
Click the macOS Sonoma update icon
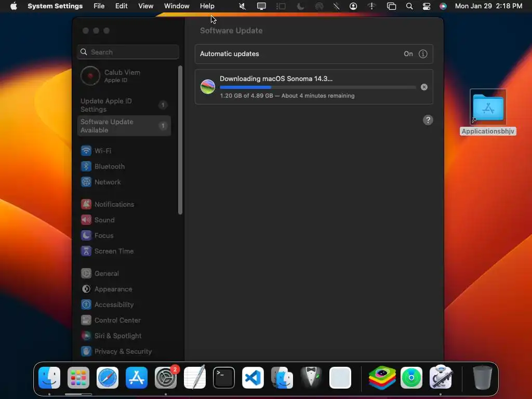click(x=208, y=87)
